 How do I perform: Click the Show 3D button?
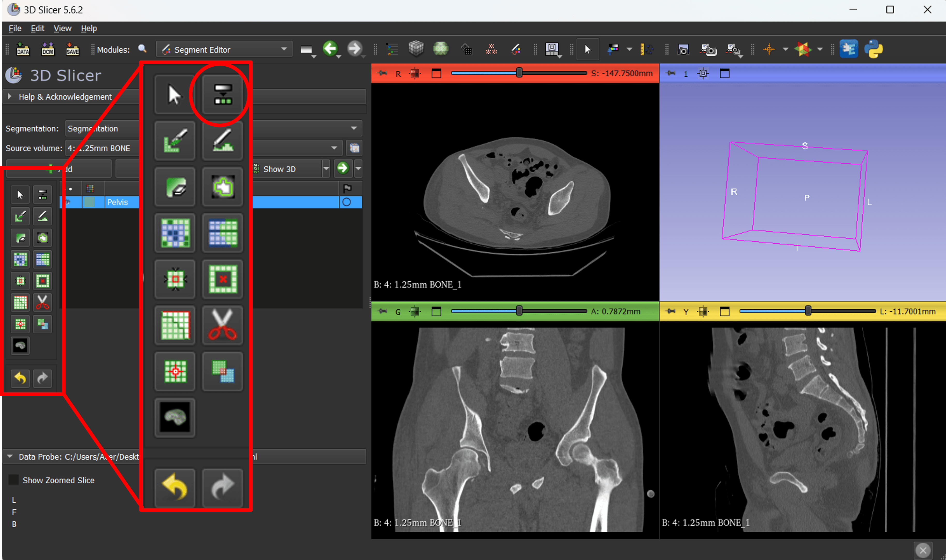point(287,169)
